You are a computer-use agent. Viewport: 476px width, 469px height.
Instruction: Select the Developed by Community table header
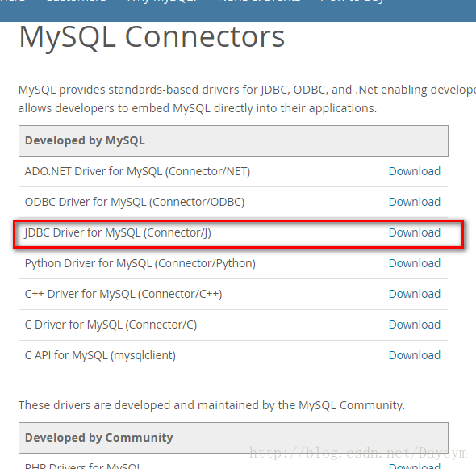click(233, 438)
